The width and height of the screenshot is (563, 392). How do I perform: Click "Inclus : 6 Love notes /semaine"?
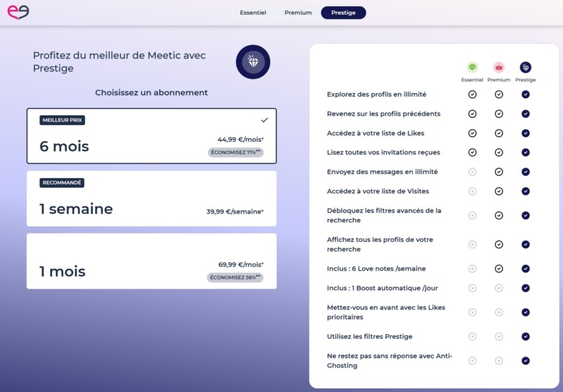(376, 269)
